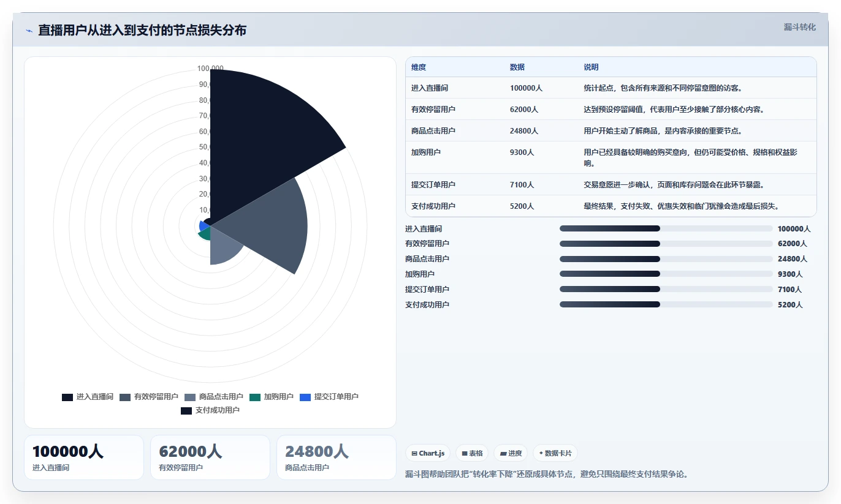Click the 5200人 value in the progress list
This screenshot has width=841, height=504.
tap(790, 305)
